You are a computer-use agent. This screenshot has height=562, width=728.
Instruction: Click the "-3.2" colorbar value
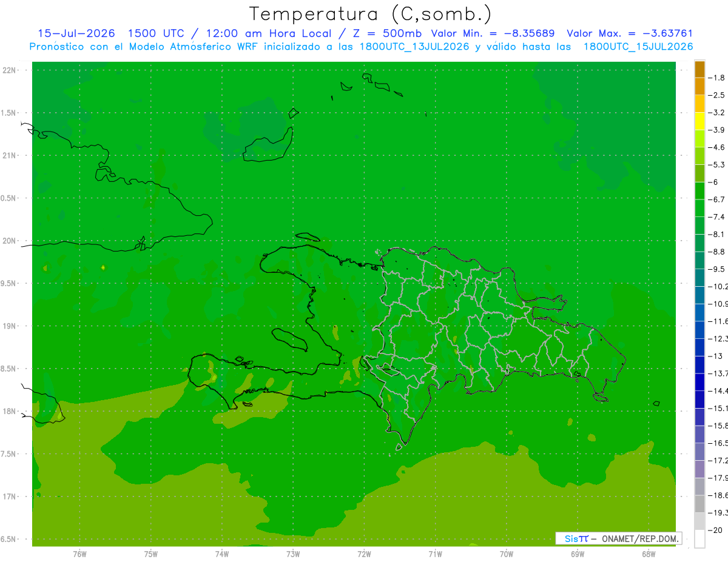pyautogui.click(x=716, y=113)
